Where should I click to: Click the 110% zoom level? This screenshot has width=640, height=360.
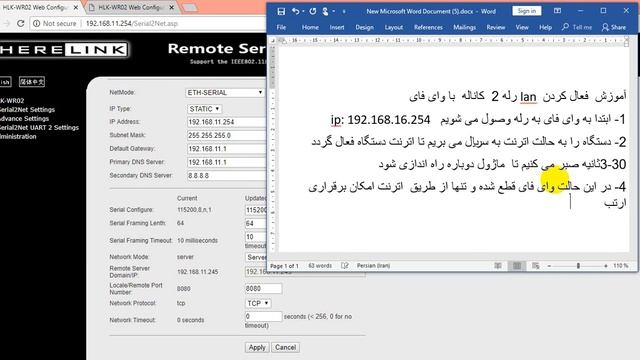pos(620,266)
